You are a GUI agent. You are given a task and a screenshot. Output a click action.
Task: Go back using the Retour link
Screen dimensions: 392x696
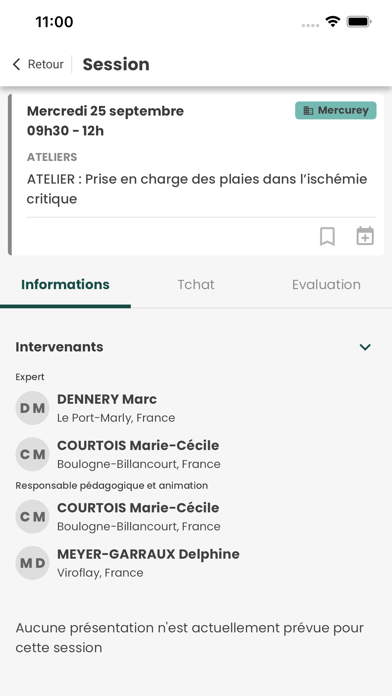click(x=46, y=64)
